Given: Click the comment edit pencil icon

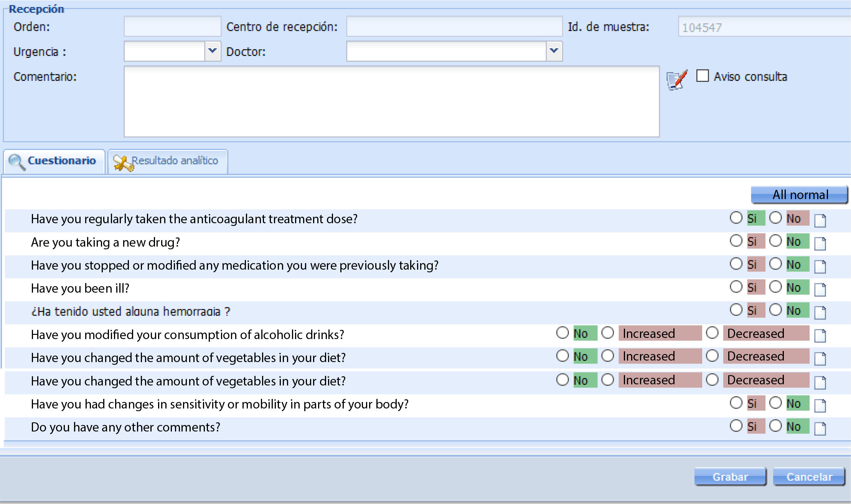Looking at the screenshot, I should (677, 80).
